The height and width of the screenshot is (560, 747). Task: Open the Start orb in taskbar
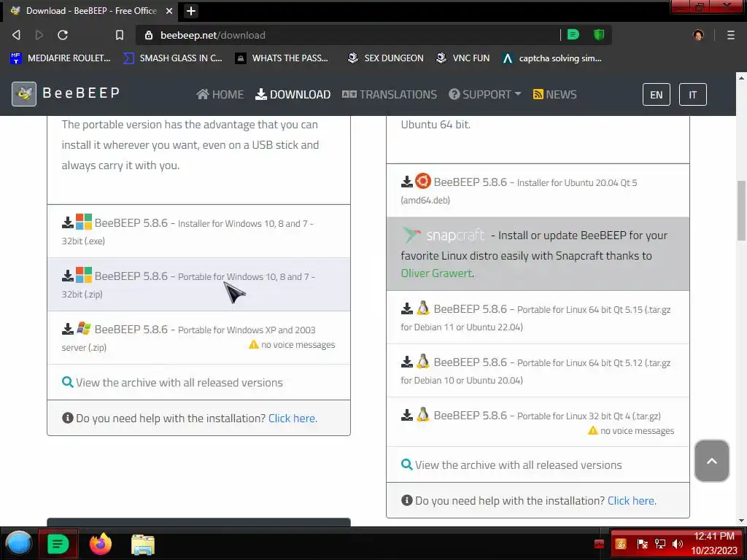coord(19,543)
